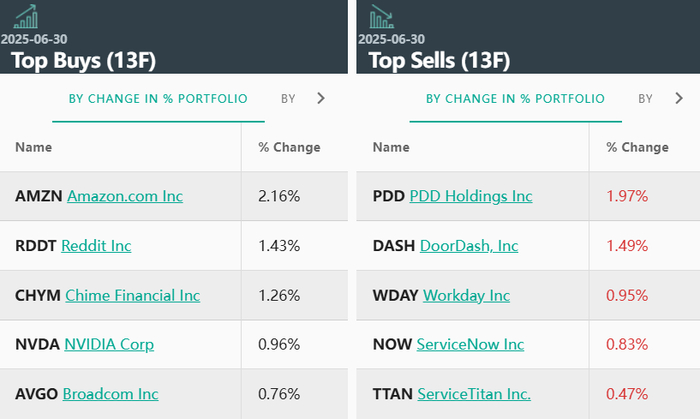Image resolution: width=700 pixels, height=419 pixels.
Task: Switch to the truncated BY tab in Top Buys
Action: [288, 99]
